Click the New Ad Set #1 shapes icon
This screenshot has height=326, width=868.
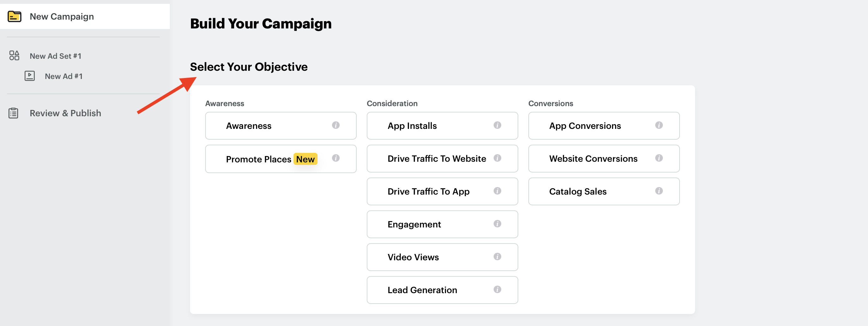(x=14, y=56)
